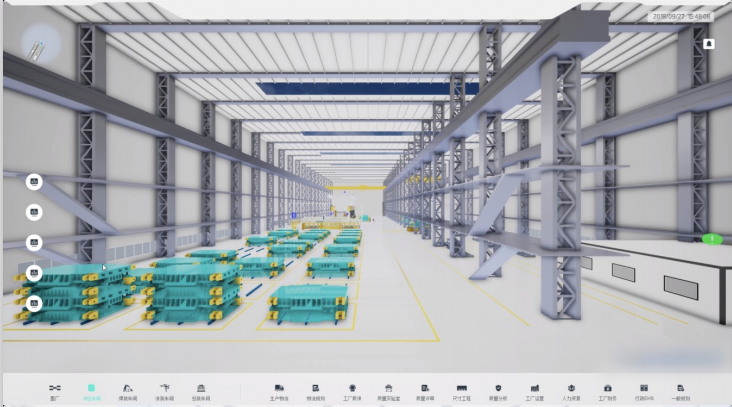Click the topmost round button on left side
Screen dimensions: 732x407
coord(34,182)
